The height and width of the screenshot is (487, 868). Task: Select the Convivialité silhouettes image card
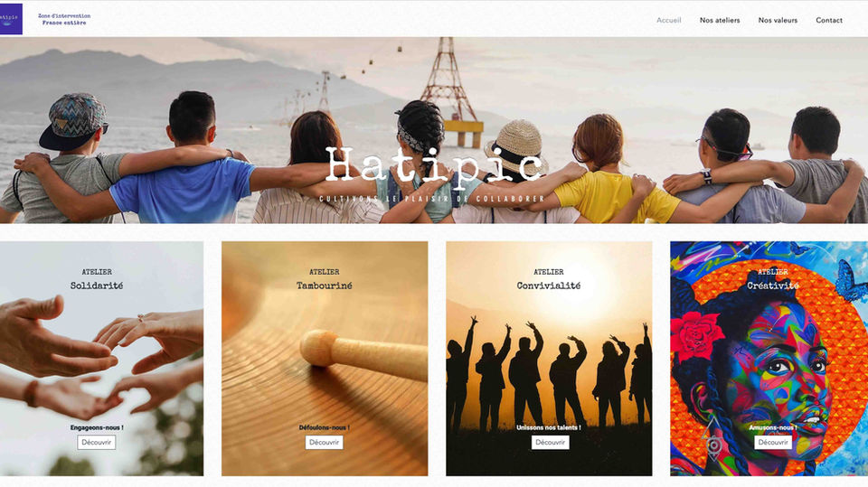[549, 359]
